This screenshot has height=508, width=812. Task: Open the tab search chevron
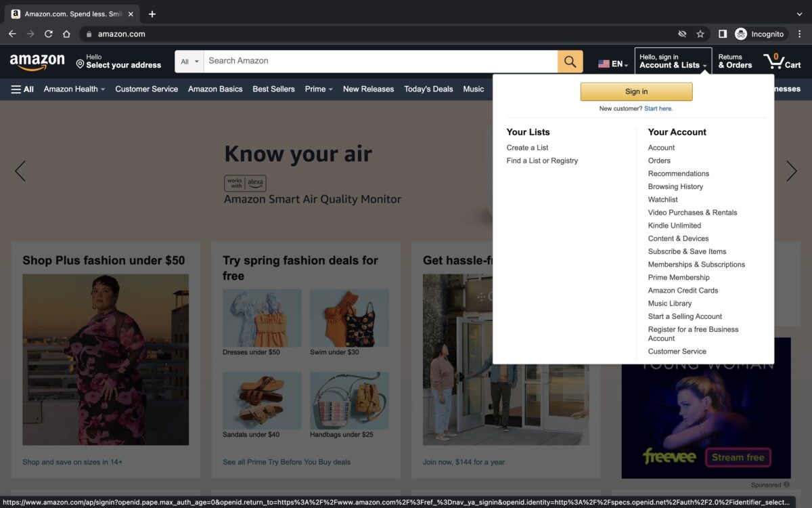(799, 14)
